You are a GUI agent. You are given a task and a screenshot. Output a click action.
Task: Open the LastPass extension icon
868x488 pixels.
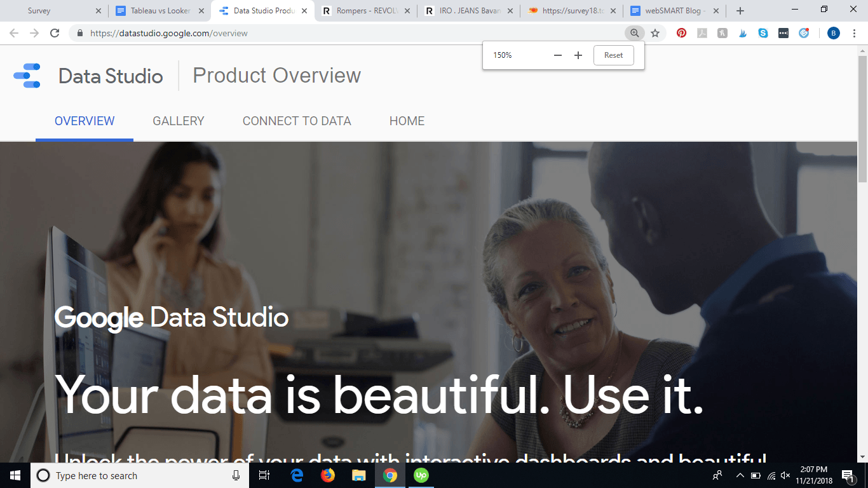click(783, 33)
